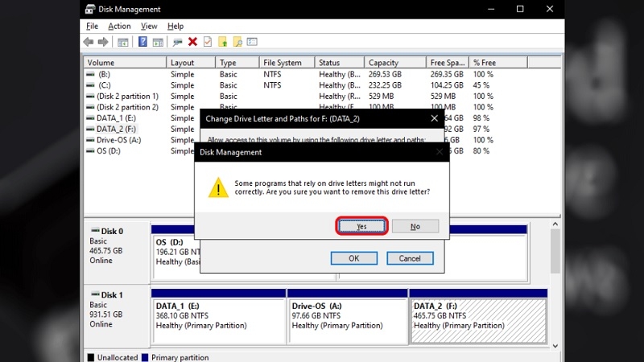Click the drive icon beside OS (D:)
The image size is (644, 362).
(x=90, y=151)
